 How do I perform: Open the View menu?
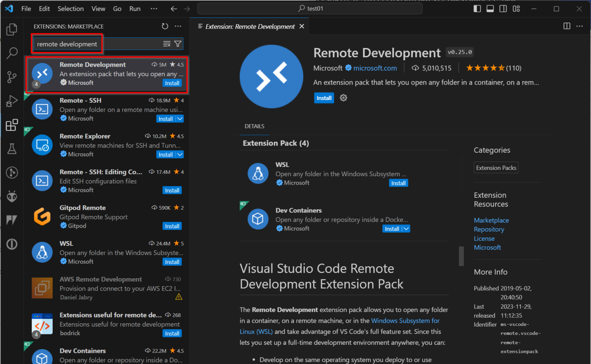tap(98, 8)
